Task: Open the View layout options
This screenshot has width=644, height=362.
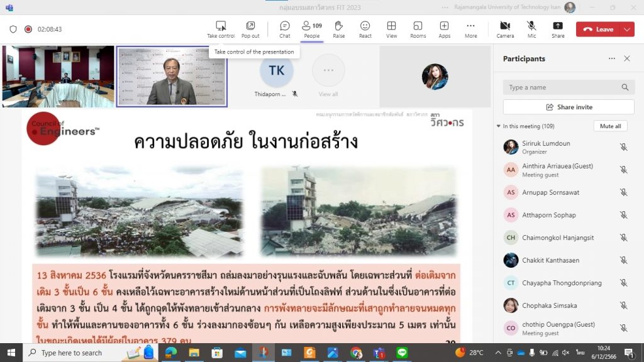Action: tap(391, 29)
